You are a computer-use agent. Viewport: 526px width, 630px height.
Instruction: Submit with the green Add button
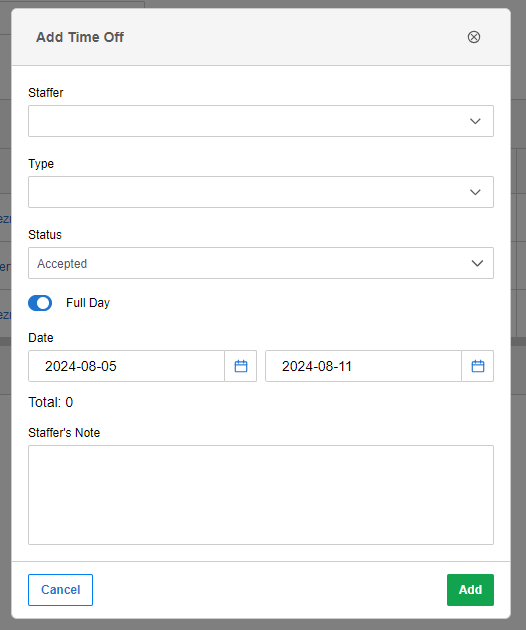(x=470, y=590)
